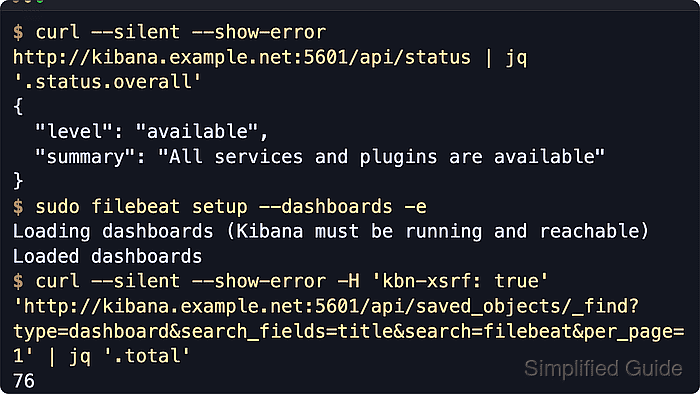This screenshot has width=700, height=394.
Task: Click the dollar prompt of the first curl command
Action: coord(18,32)
